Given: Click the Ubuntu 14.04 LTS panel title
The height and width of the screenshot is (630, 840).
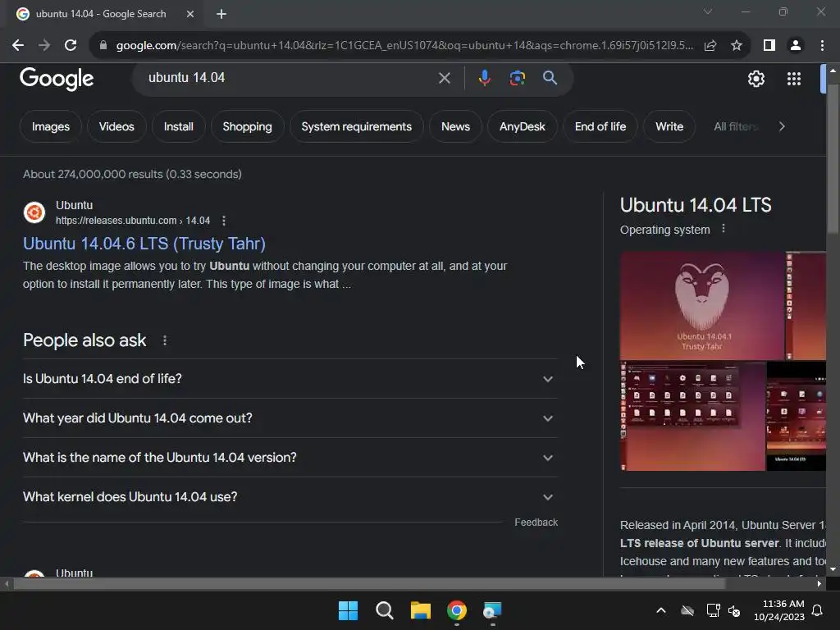Looking at the screenshot, I should [696, 205].
